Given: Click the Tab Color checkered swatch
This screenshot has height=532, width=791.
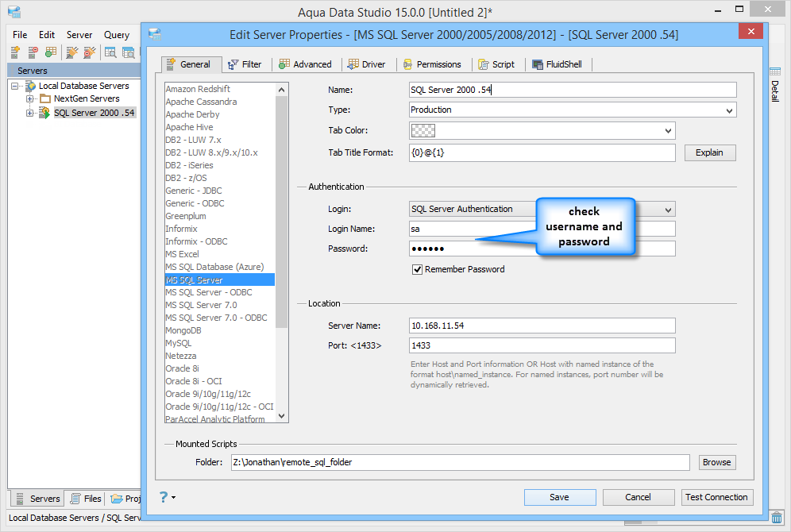Looking at the screenshot, I should (423, 130).
